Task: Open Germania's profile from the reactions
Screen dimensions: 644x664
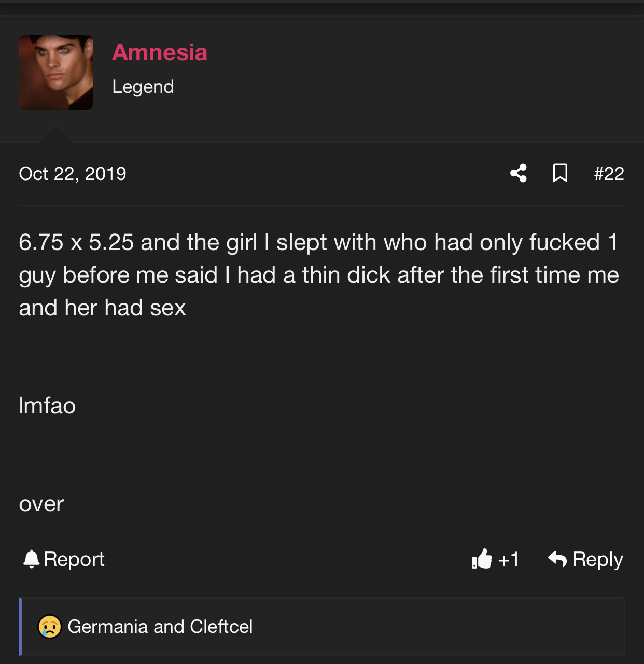Action: (108, 627)
